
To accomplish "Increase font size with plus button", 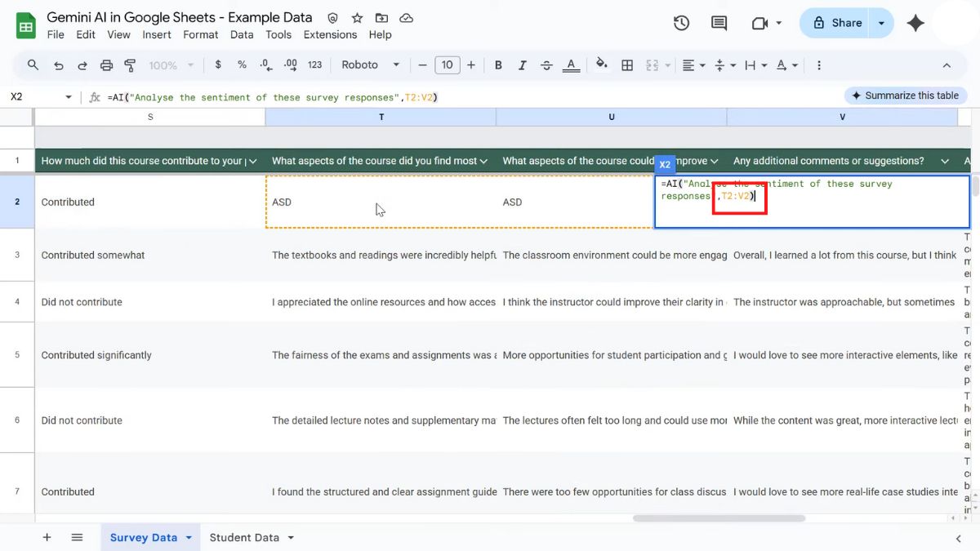I will coord(472,65).
